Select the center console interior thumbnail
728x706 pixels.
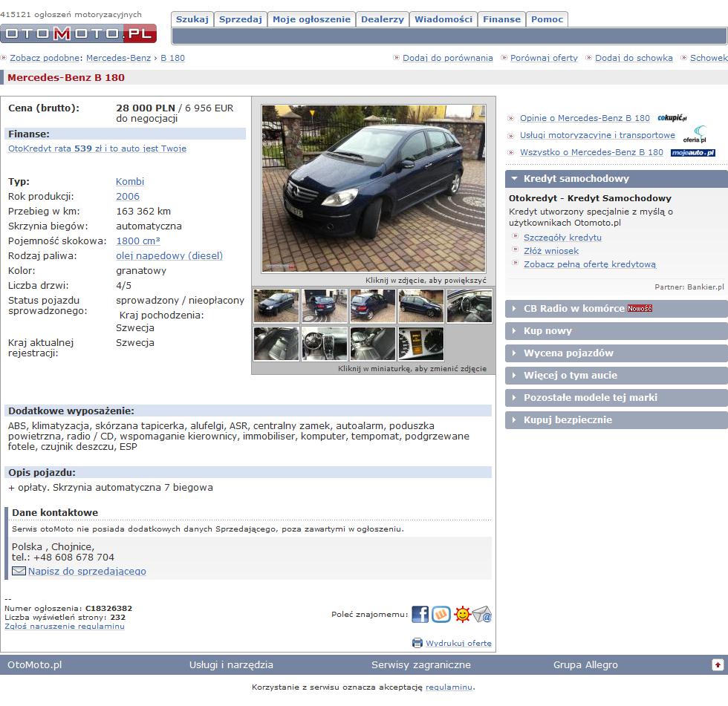[x=325, y=344]
